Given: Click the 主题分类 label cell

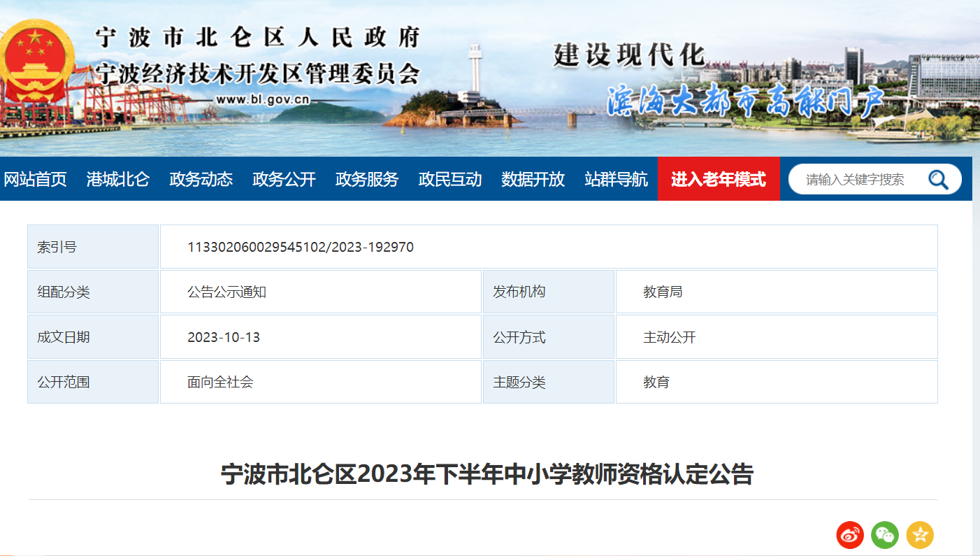Looking at the screenshot, I should point(549,383).
